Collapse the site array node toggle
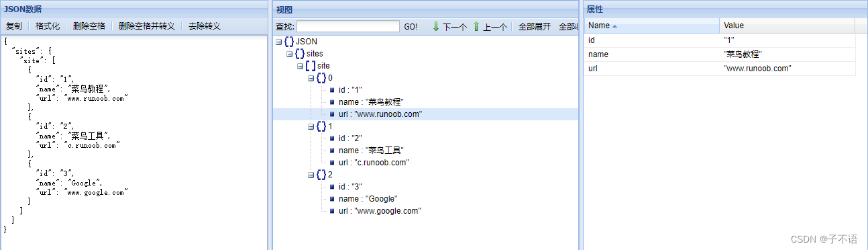 [x=301, y=66]
